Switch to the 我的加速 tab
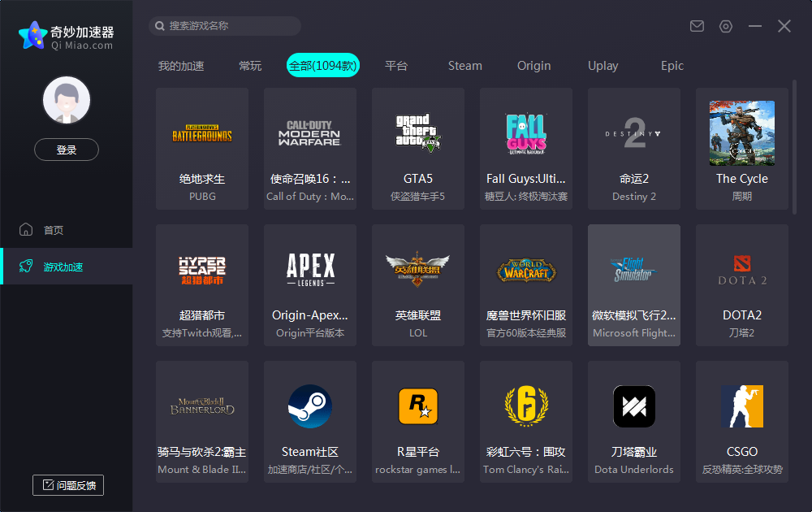The image size is (812, 512). (181, 66)
